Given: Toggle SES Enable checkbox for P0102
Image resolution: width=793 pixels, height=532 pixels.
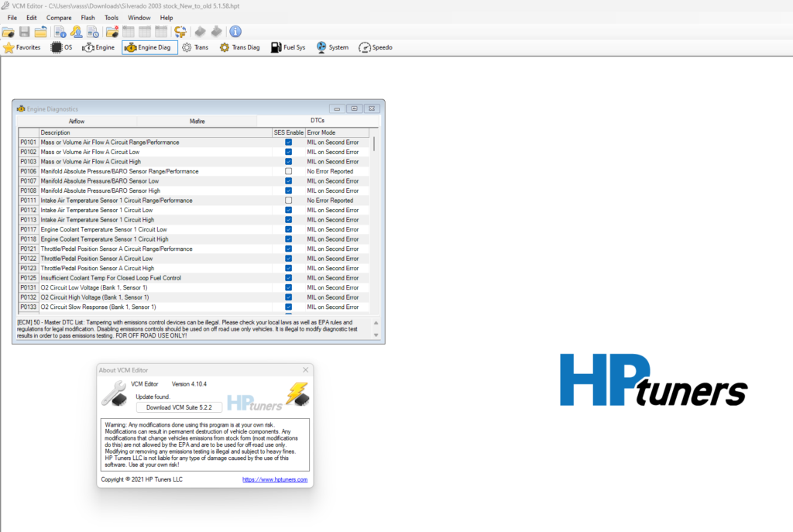Looking at the screenshot, I should 288,153.
